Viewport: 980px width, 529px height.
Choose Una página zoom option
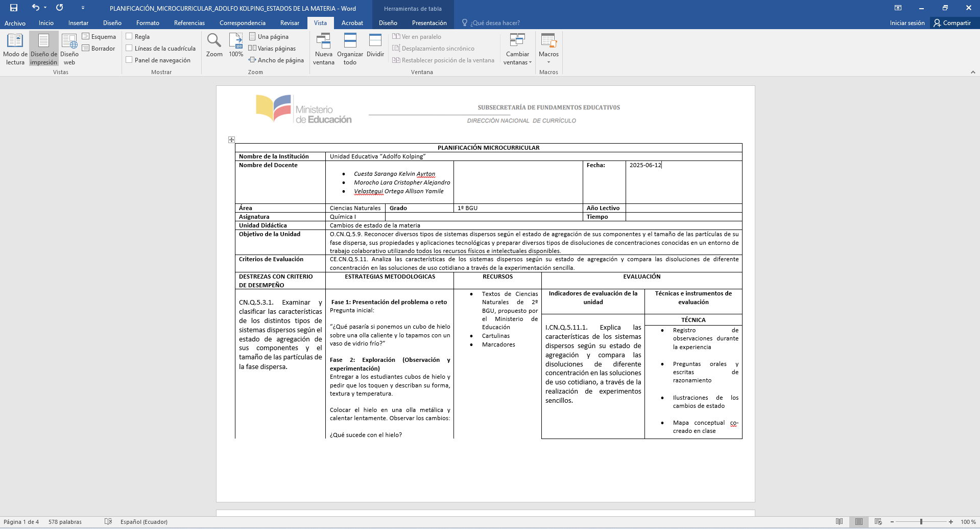point(269,37)
